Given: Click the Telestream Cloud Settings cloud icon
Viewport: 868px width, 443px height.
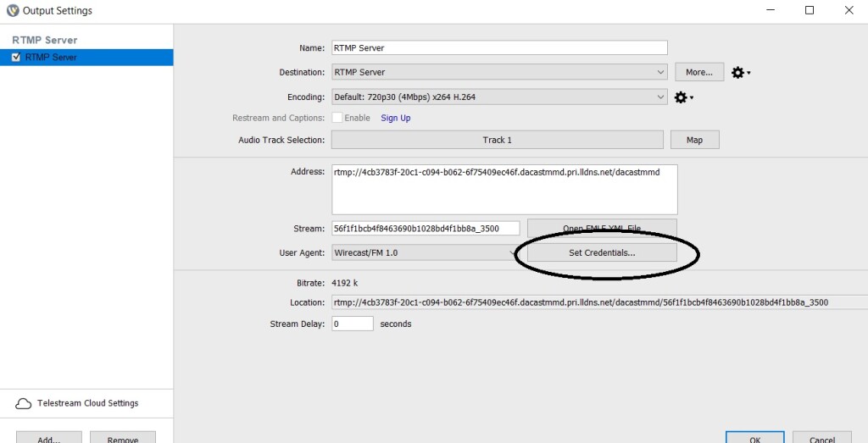Looking at the screenshot, I should click(x=23, y=404).
